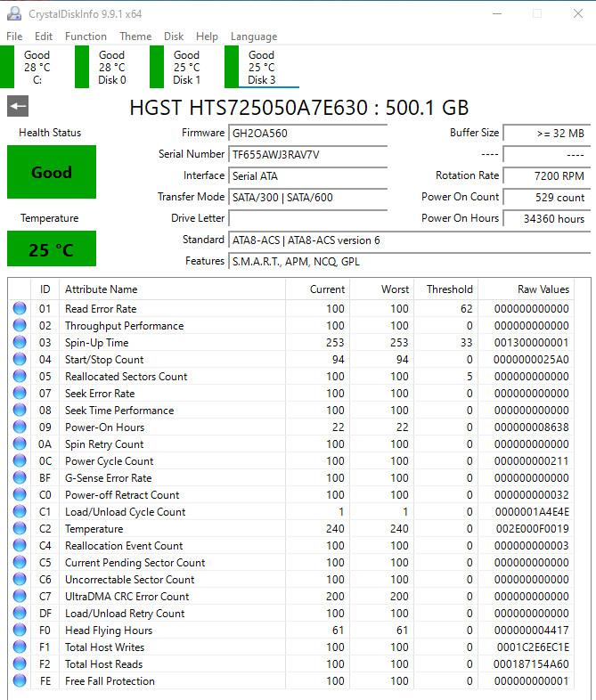Viewport: 596px width, 700px height.
Task: Click the status orb for Load/Unload Retry Count
Action: (x=20, y=613)
